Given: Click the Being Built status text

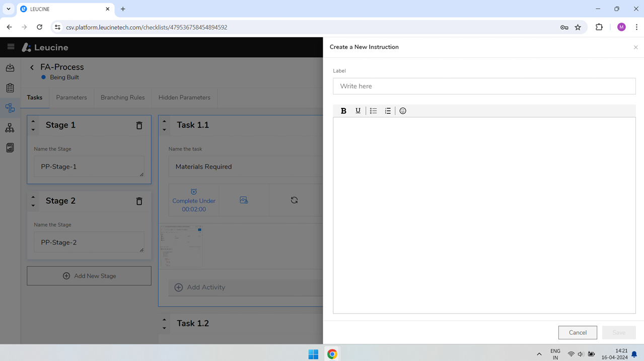Looking at the screenshot, I should pyautogui.click(x=64, y=77).
